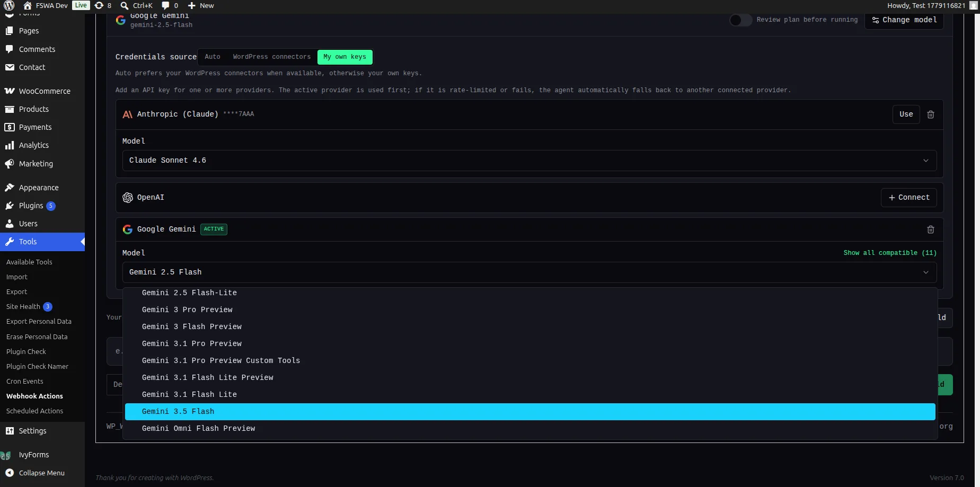Choose Gemini 3.5 Flash option
The width and height of the screenshot is (980, 487).
click(530, 412)
